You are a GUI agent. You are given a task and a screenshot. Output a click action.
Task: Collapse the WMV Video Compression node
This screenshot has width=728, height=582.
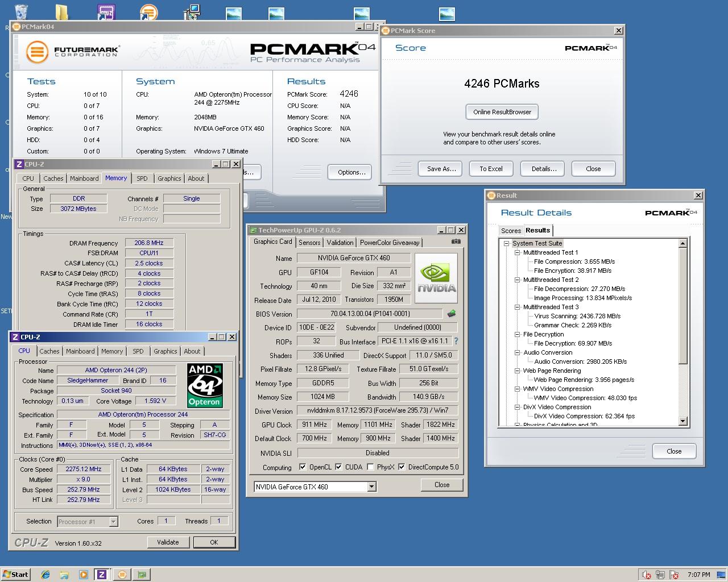tap(517, 389)
